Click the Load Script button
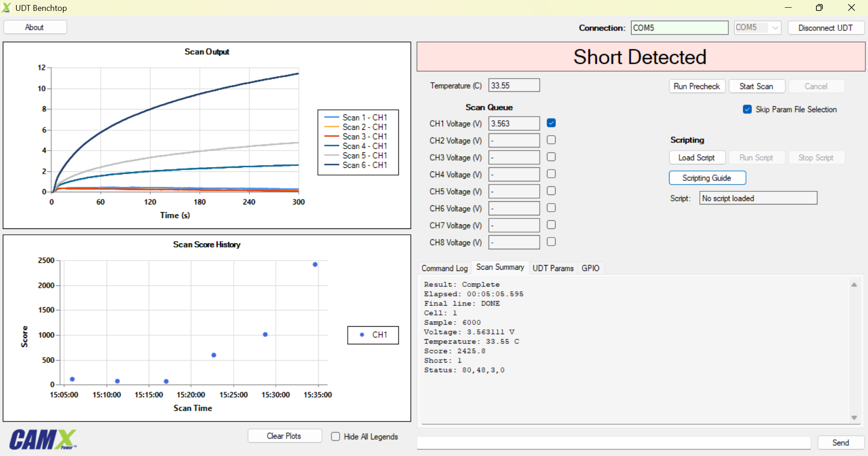The width and height of the screenshot is (868, 456). 697,157
